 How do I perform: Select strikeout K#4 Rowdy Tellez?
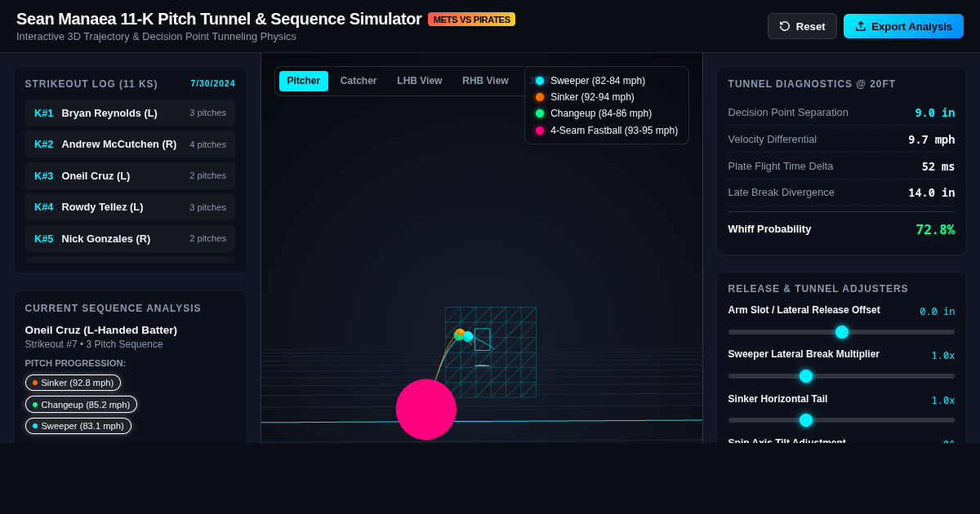[x=130, y=207]
